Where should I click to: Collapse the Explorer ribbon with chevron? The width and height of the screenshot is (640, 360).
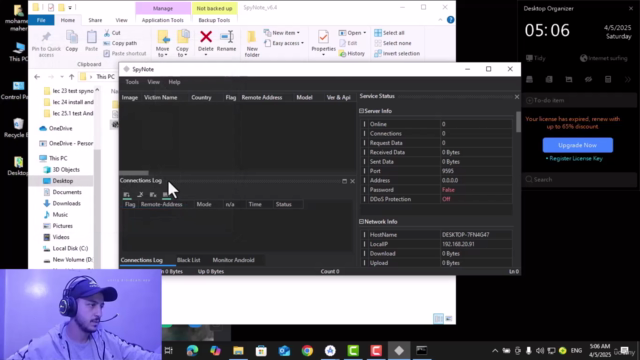(440, 20)
